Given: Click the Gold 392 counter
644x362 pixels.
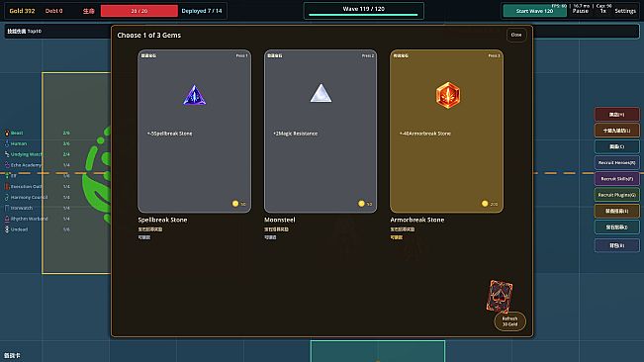Looking at the screenshot, I should coord(22,11).
